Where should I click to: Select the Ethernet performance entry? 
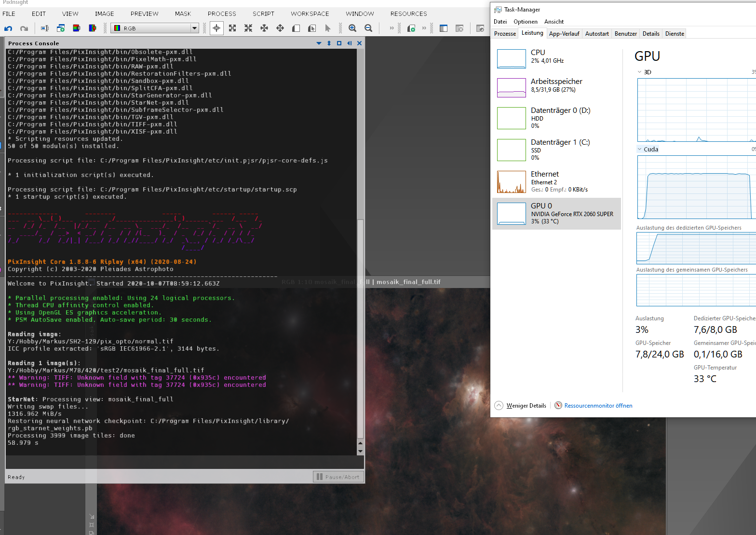(x=556, y=181)
